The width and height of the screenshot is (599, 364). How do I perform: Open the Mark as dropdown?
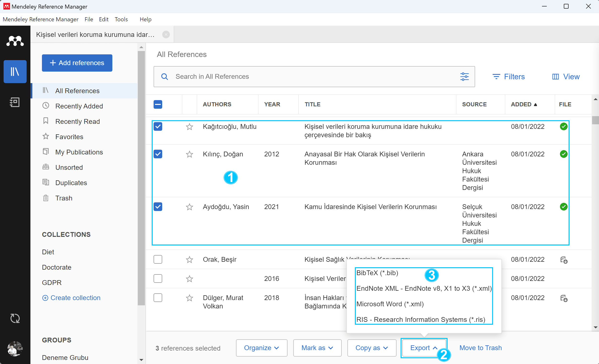317,348
